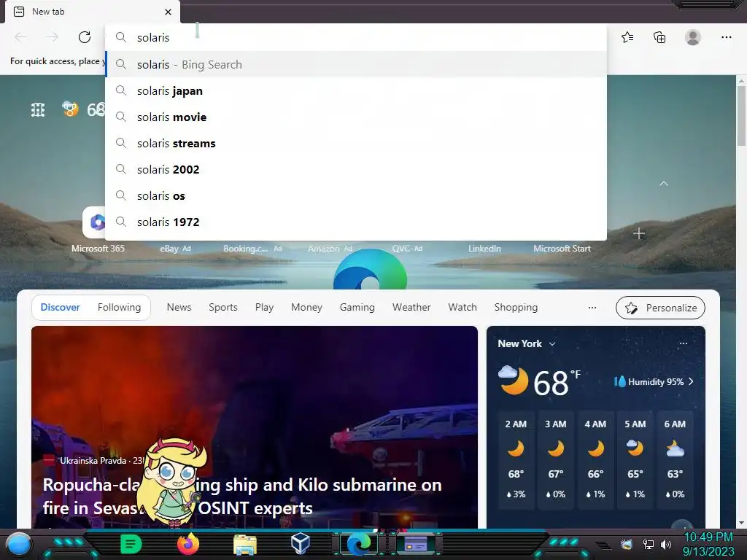Select the 'solaris 2002' suggestion
Image resolution: width=747 pixels, height=560 pixels.
point(356,169)
